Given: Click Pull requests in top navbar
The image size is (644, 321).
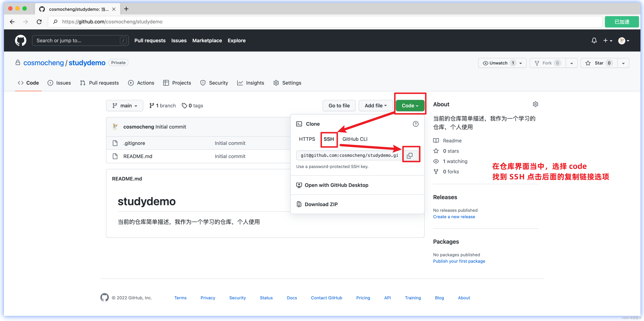Looking at the screenshot, I should pyautogui.click(x=150, y=41).
